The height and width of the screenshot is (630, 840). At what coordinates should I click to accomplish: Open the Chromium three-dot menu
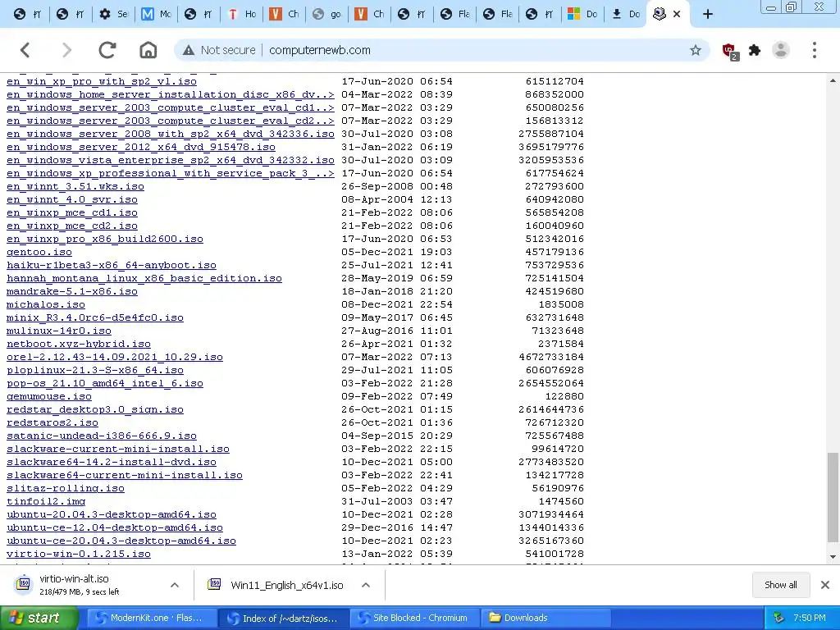(x=814, y=50)
